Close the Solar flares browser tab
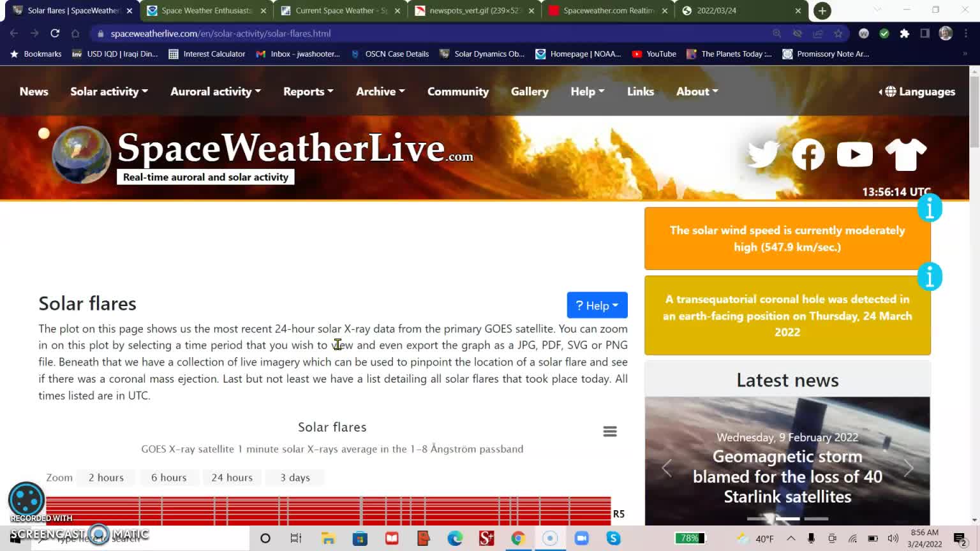The image size is (980, 551). point(130,11)
